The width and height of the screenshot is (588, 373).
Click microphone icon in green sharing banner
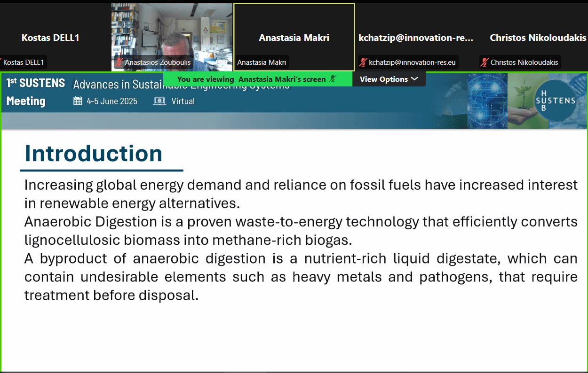[333, 79]
